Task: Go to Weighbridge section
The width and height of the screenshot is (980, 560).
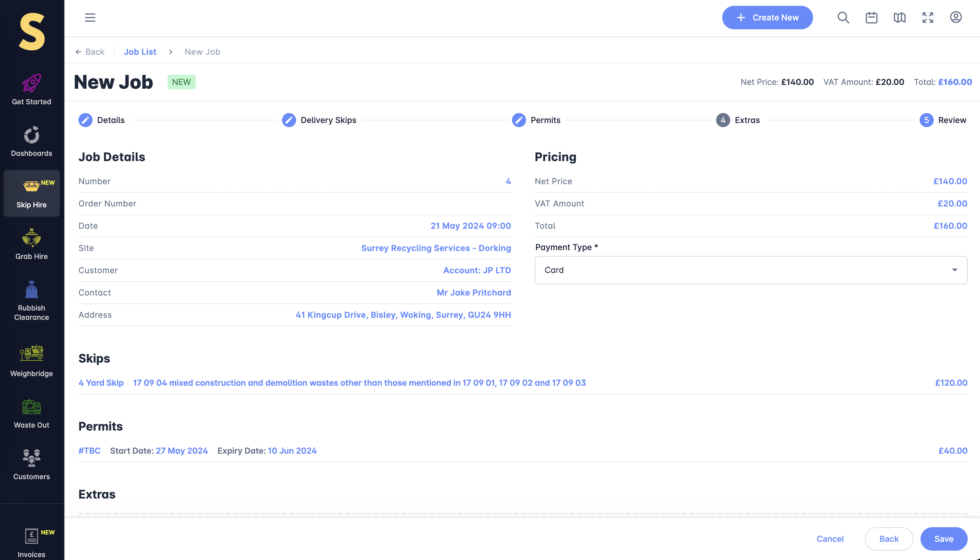Action: point(32,361)
